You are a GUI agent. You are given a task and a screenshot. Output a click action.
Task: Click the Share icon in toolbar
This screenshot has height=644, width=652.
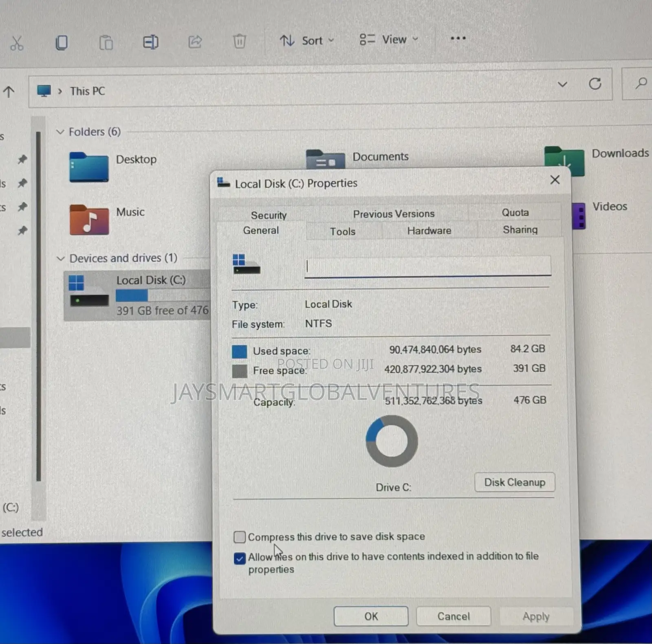point(195,42)
